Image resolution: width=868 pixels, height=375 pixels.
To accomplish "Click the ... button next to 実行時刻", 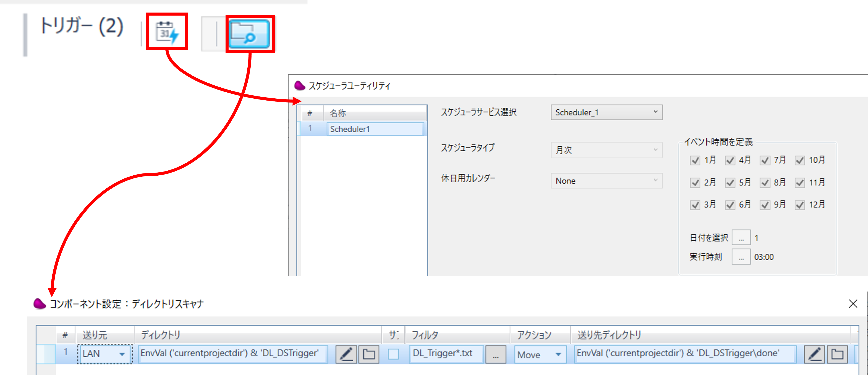I will click(741, 257).
